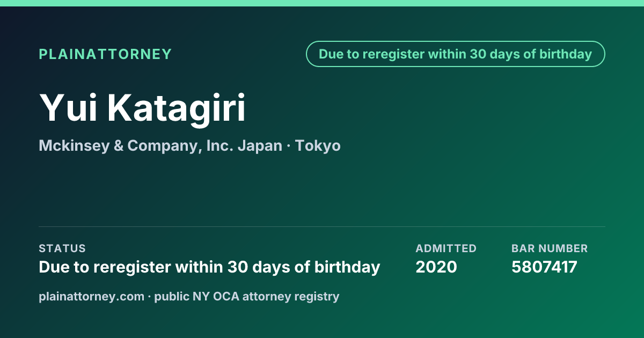Click the mint green strip along the top edge

click(322, 3)
